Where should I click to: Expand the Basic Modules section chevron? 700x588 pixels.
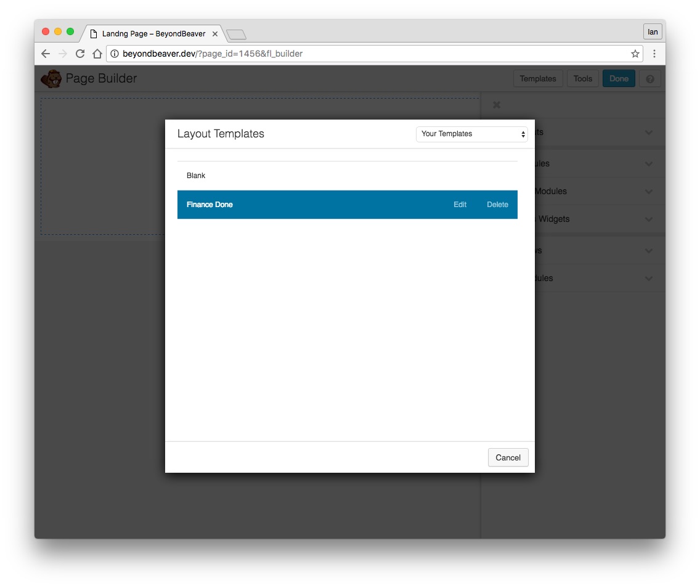click(x=648, y=164)
